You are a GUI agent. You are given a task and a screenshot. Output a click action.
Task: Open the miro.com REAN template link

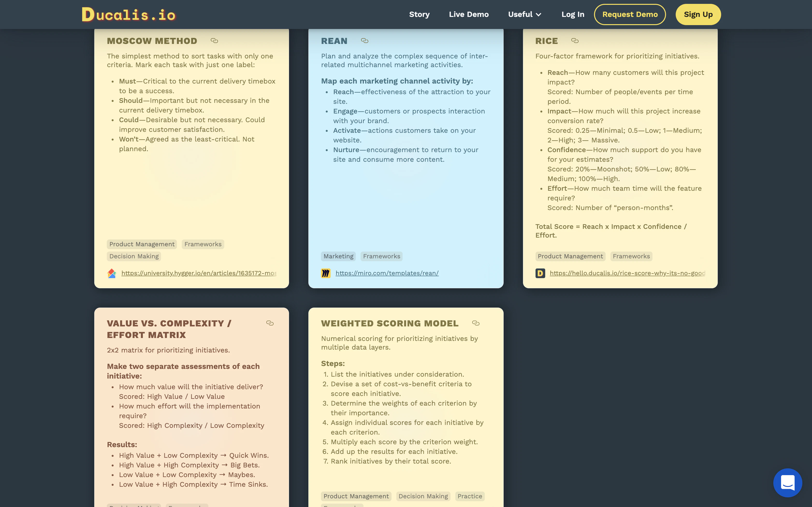click(387, 273)
